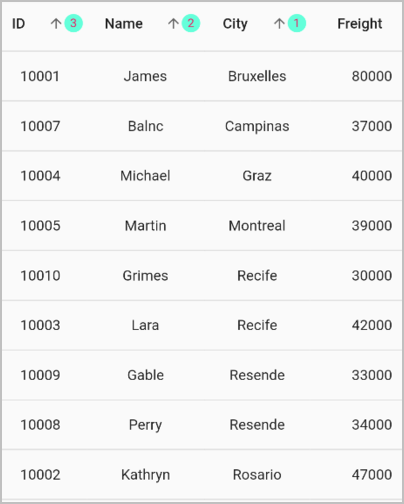Screen dimensions: 404x504
Task: Select the freight value 39000
Action: coord(372,226)
